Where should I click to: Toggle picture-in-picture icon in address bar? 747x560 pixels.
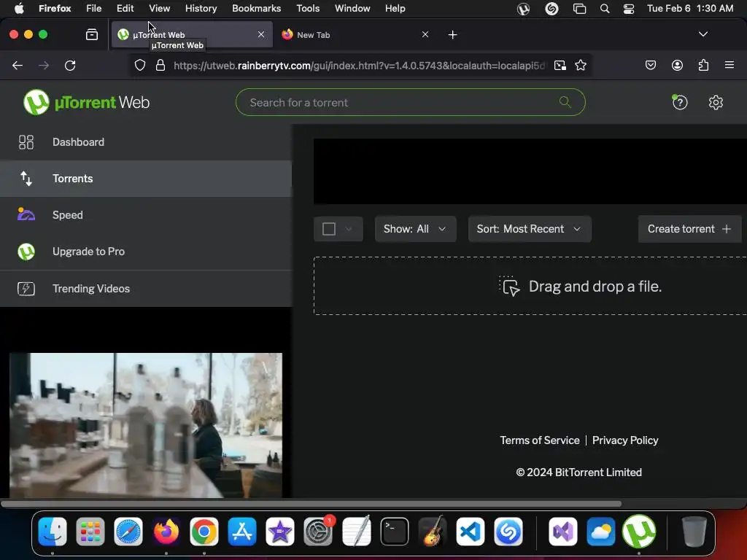pyautogui.click(x=560, y=65)
